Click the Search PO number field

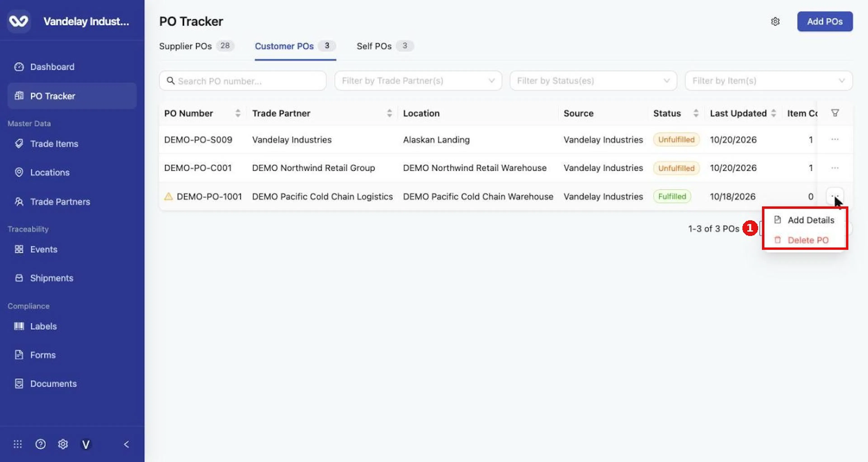(243, 81)
